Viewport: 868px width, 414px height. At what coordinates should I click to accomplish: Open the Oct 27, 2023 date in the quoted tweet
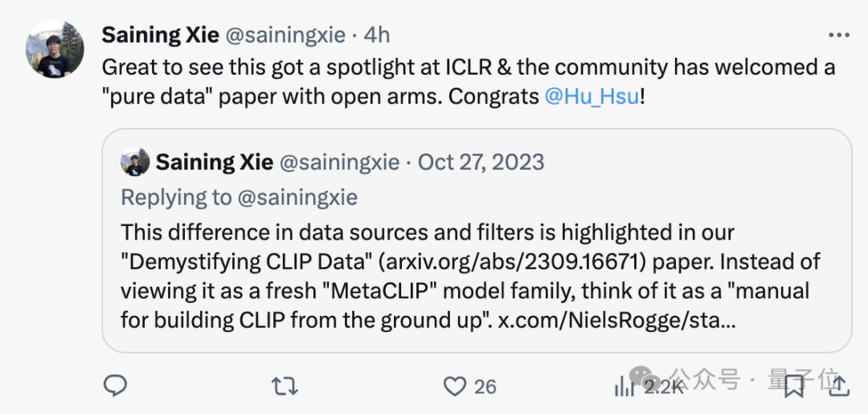[481, 162]
